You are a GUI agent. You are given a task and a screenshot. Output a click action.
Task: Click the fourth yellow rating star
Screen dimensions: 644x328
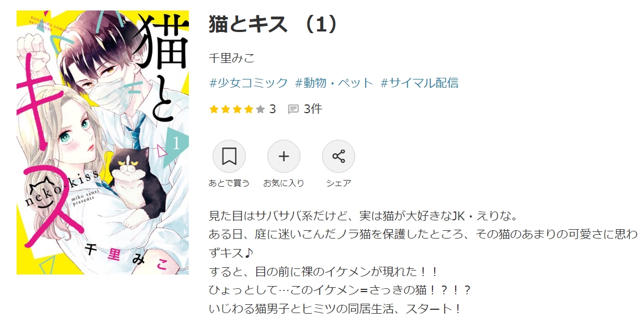click(249, 109)
